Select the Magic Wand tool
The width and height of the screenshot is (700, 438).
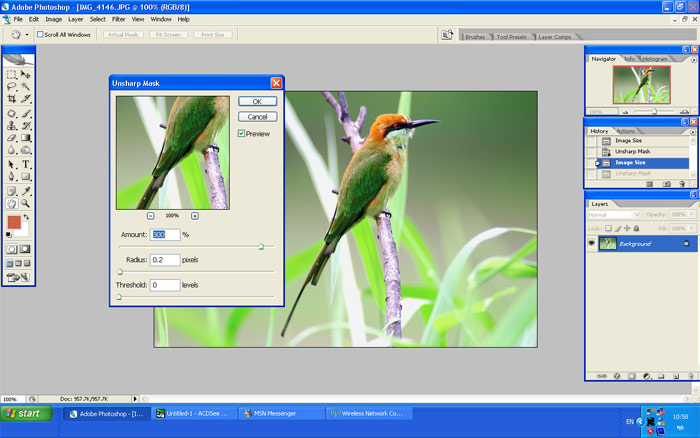point(25,87)
